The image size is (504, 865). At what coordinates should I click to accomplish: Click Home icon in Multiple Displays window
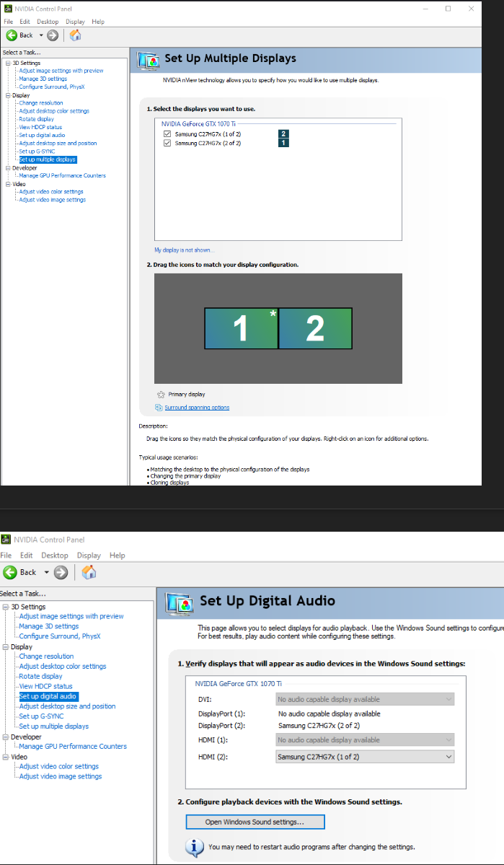point(76,35)
